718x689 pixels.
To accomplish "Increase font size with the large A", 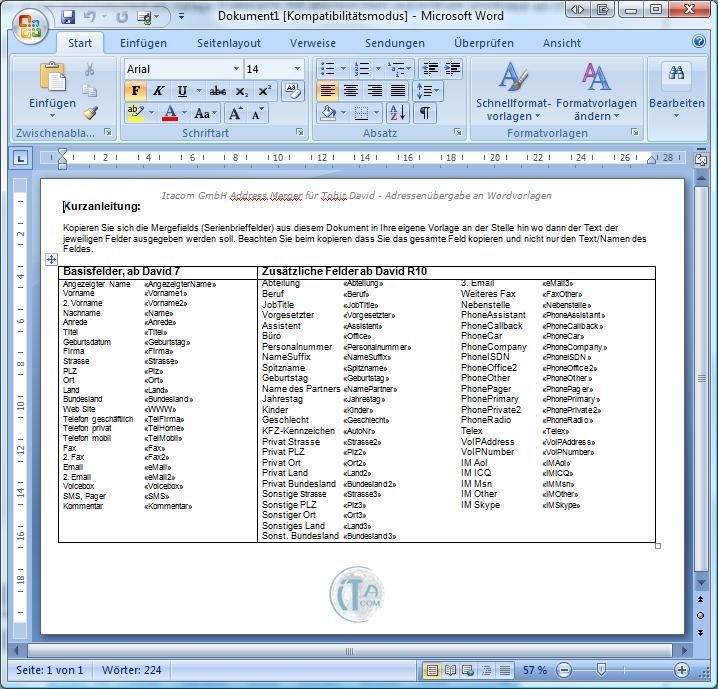I will (x=235, y=113).
